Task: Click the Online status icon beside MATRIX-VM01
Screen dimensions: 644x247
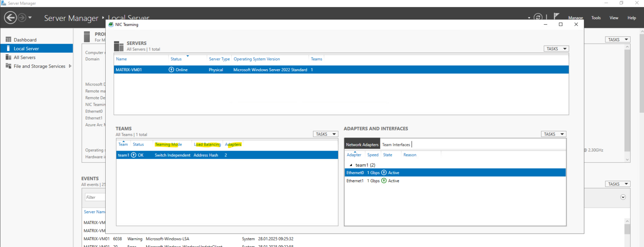Action: click(171, 70)
